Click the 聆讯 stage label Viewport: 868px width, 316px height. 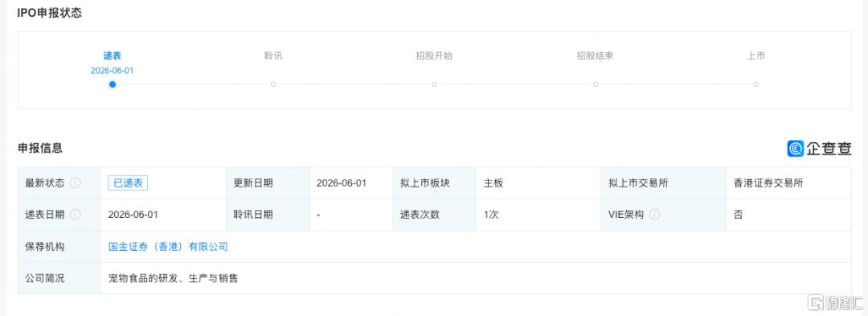[x=273, y=56]
